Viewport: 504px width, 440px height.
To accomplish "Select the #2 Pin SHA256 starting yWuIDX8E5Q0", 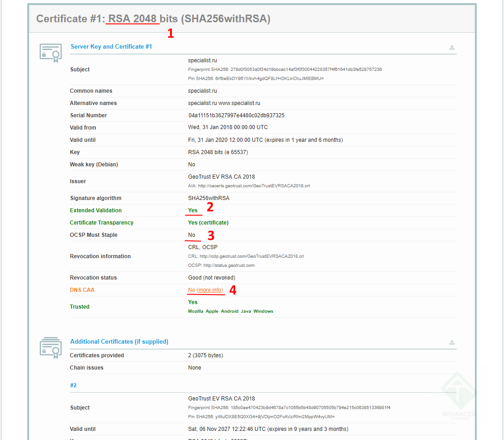I will 261,416.
